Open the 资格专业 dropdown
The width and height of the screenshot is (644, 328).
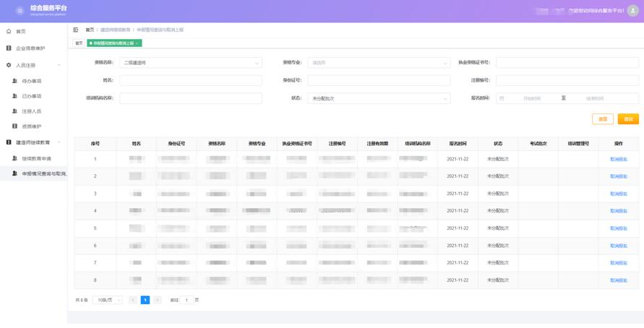(x=379, y=63)
